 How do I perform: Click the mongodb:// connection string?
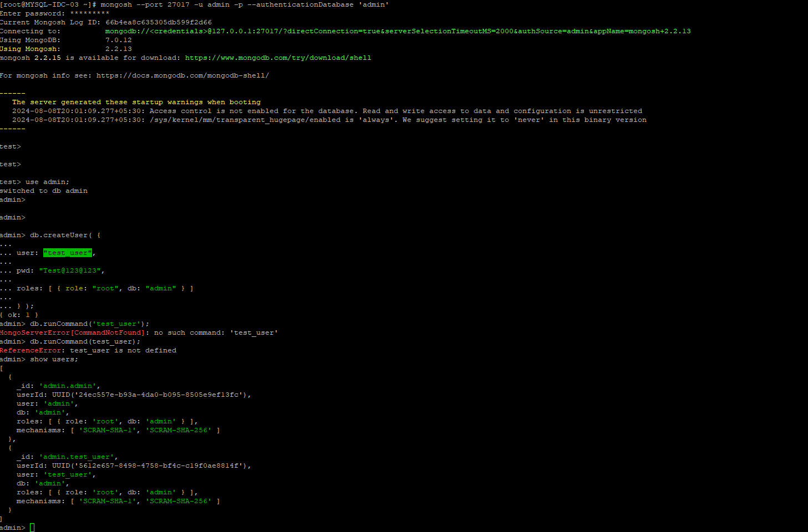coord(398,31)
